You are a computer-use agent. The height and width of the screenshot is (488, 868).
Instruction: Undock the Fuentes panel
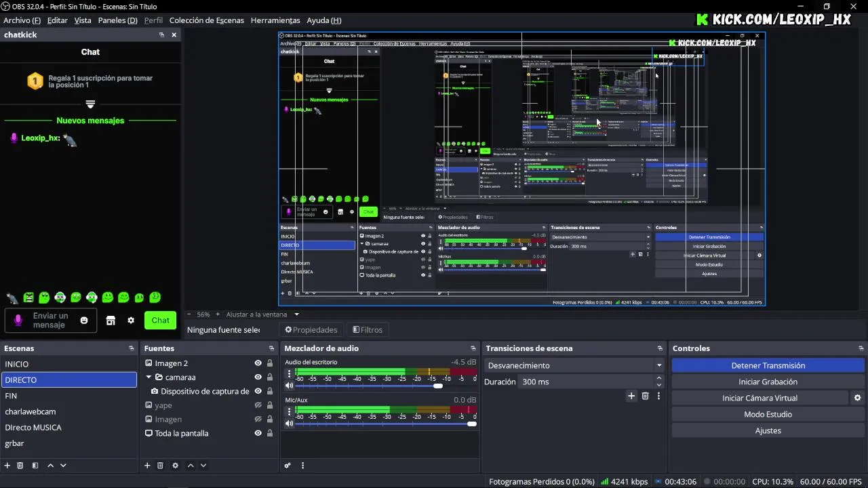point(272,348)
